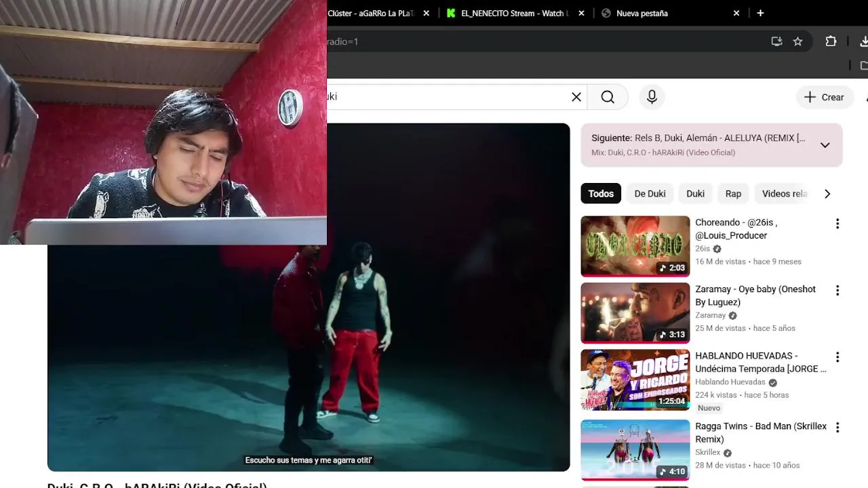This screenshot has width=868, height=488.
Task: Click the 28 M de vistas text
Action: click(x=720, y=466)
